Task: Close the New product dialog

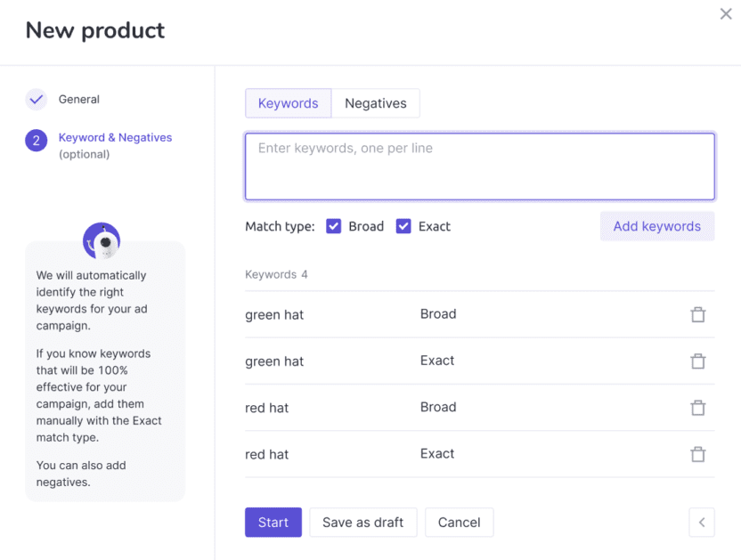Action: click(726, 13)
